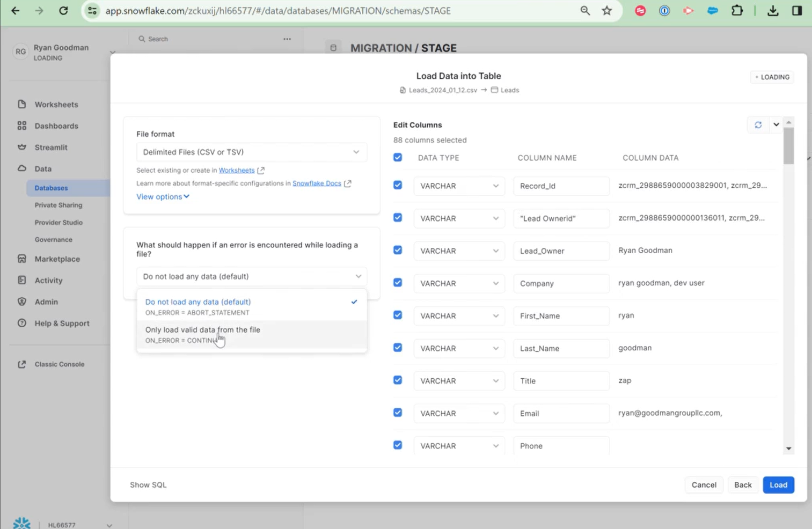Click the Snowflake logo at bottom left
Screen dimensions: 812x529
21,523
